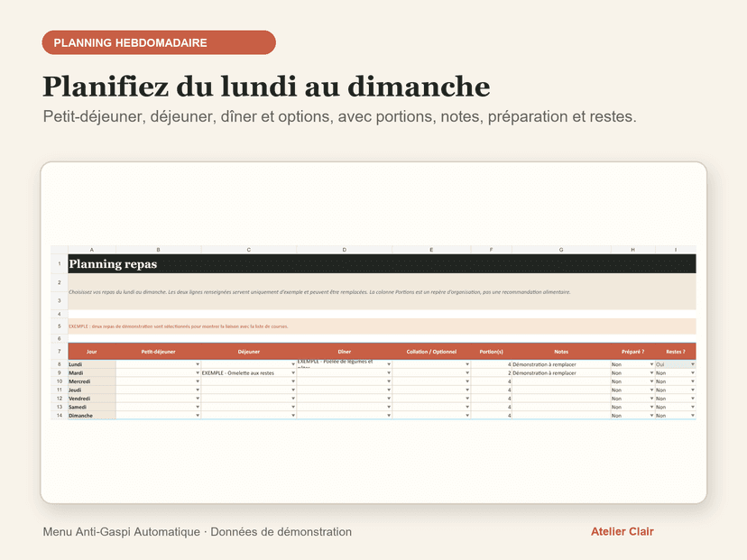
Task: Select column F header
Action: [x=491, y=250]
